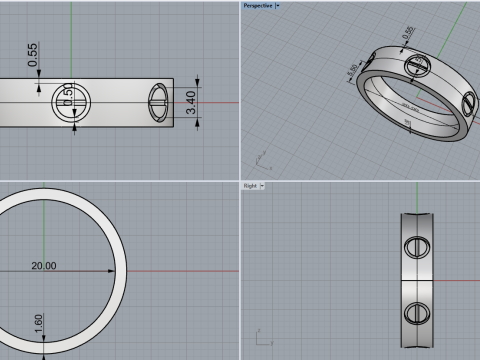This screenshot has height=360, width=480.
Task: Select the 0.50 dimension inside the screw circle
Action: [68, 95]
